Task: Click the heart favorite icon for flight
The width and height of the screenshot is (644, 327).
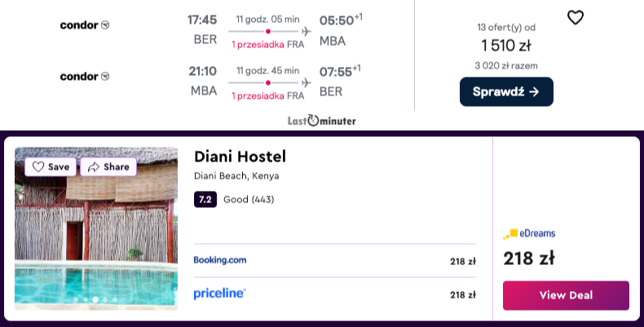Action: pos(575,18)
